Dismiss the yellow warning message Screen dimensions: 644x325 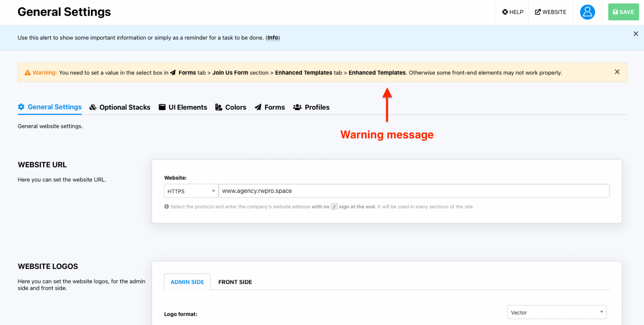coord(617,72)
